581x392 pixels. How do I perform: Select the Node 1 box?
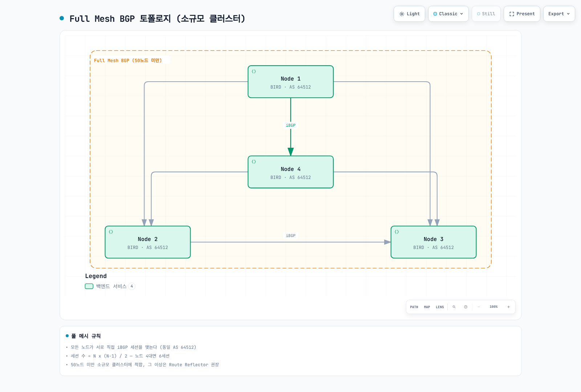(x=290, y=82)
